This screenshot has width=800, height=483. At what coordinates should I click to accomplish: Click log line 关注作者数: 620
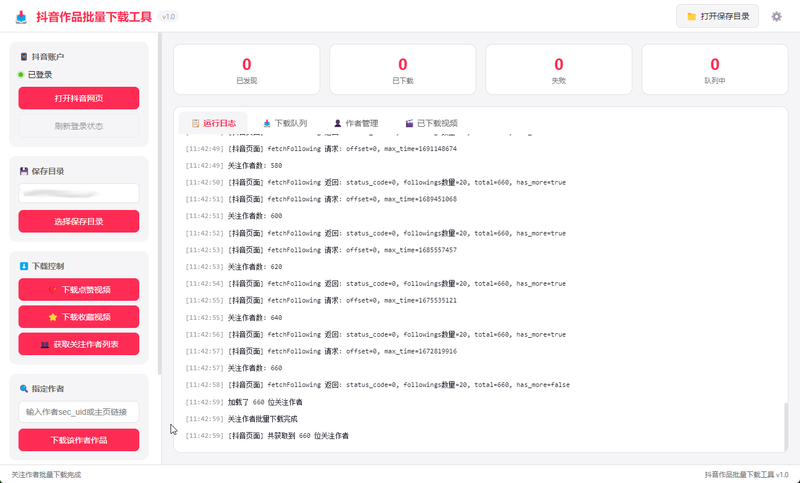pyautogui.click(x=234, y=267)
